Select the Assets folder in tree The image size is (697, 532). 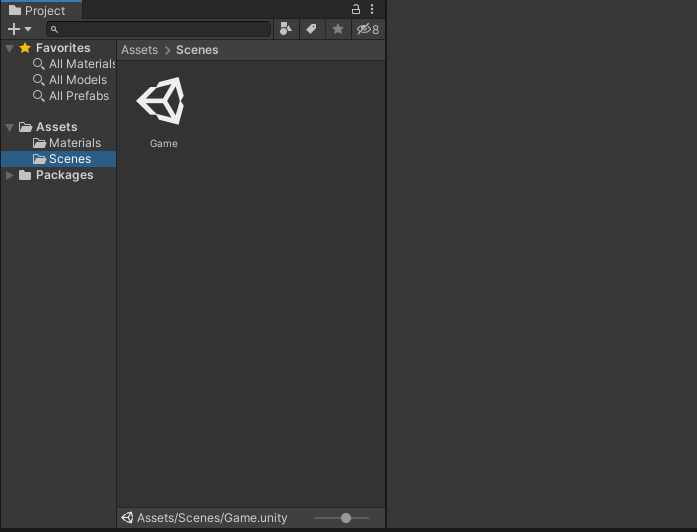[56, 127]
